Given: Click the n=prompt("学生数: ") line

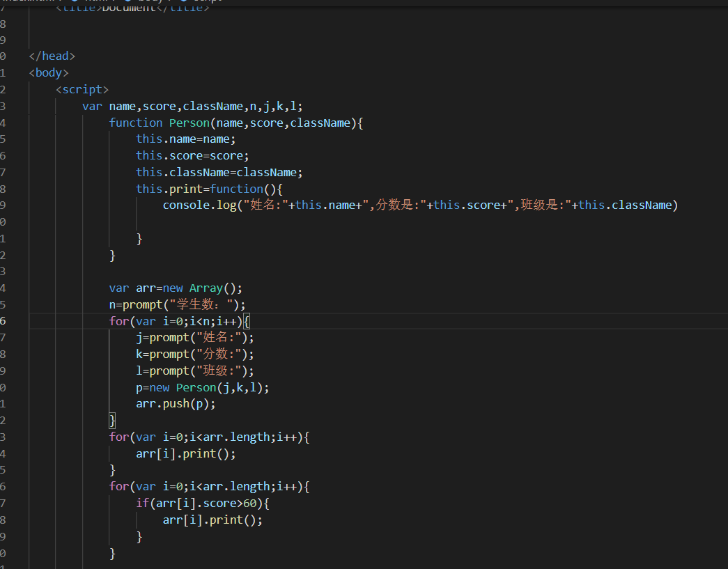Looking at the screenshot, I should point(177,305).
